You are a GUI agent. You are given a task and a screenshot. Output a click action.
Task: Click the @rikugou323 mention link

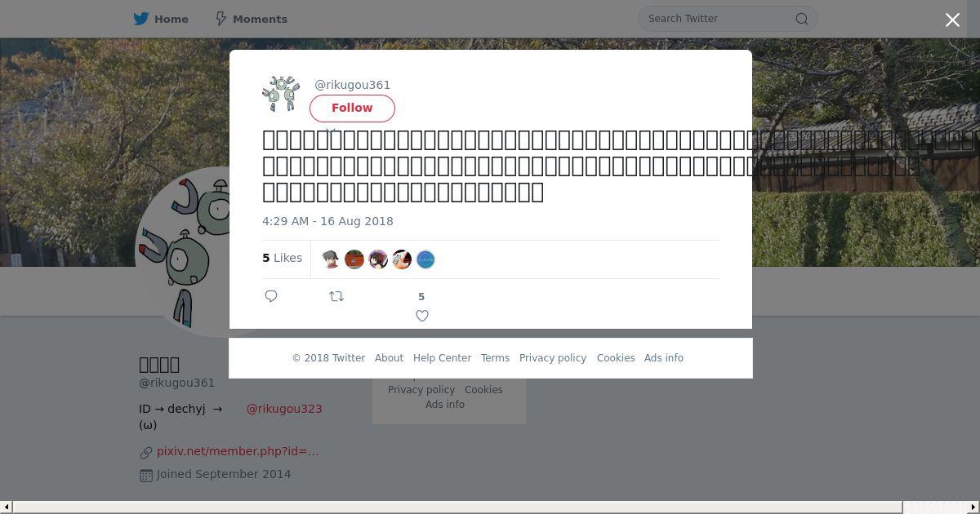pyautogui.click(x=284, y=409)
